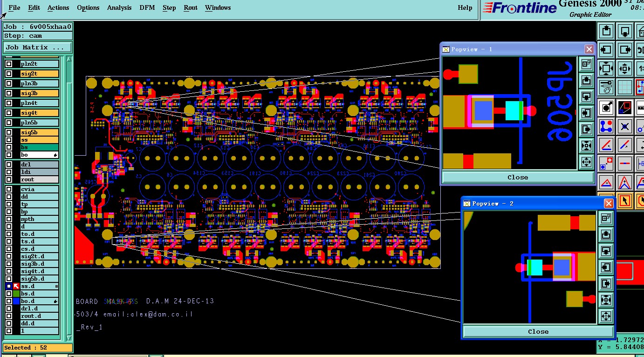Select the feature select icon with black circle
This screenshot has height=357, width=644.
point(606,108)
